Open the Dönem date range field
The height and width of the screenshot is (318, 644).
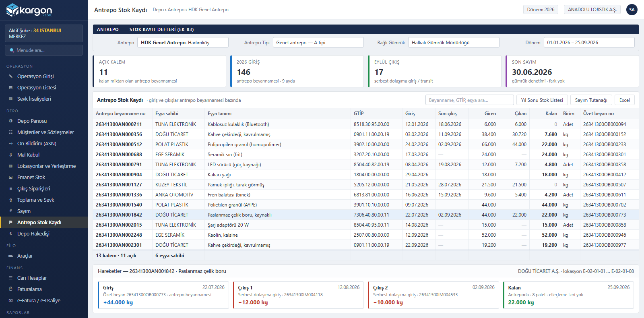(x=589, y=42)
